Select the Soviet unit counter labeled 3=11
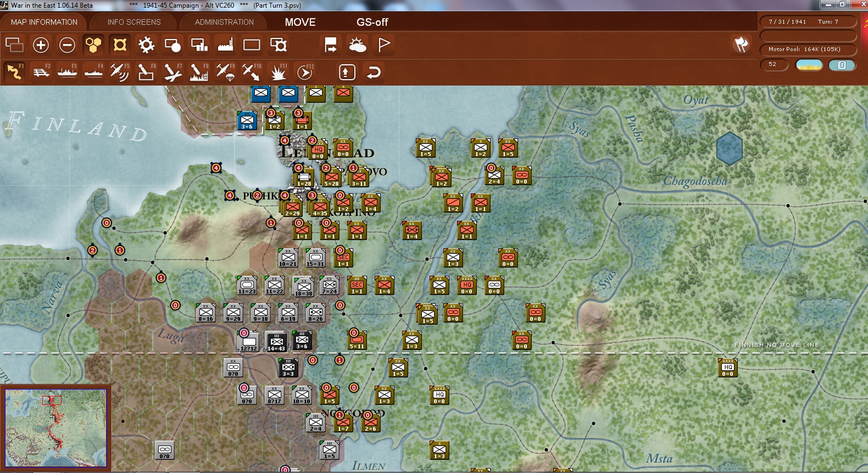 coord(359,177)
